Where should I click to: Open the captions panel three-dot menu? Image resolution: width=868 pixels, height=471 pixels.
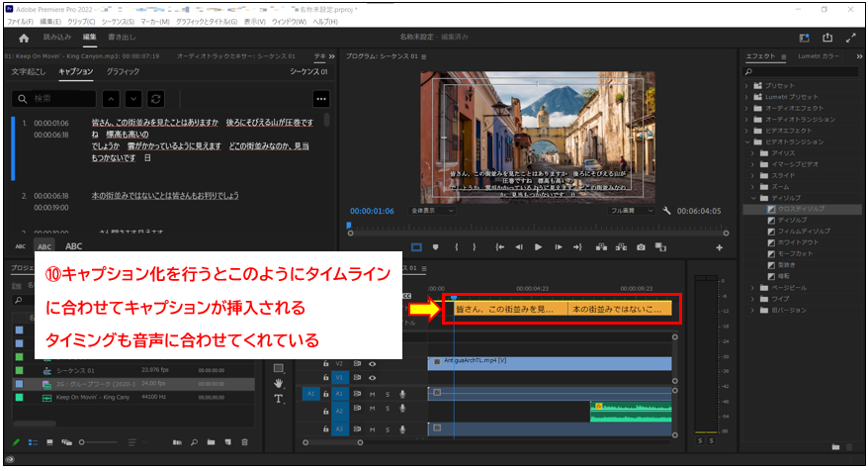coord(321,99)
